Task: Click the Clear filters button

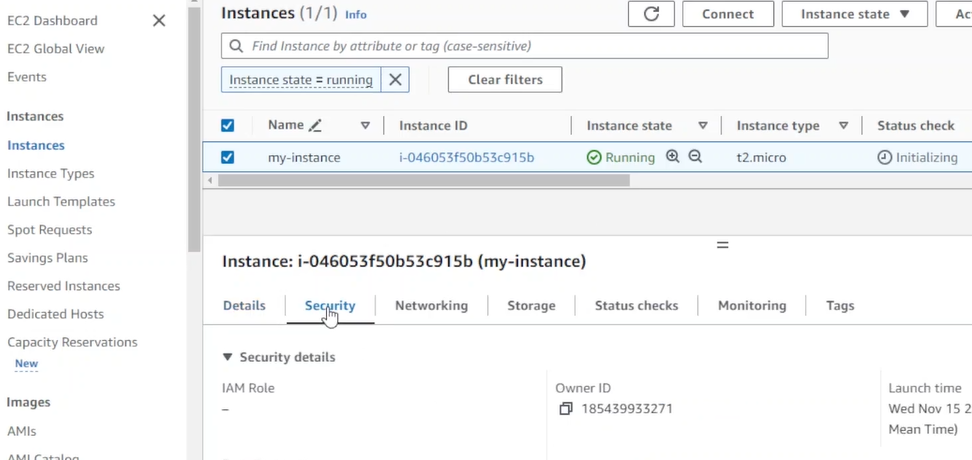Action: 505,79
